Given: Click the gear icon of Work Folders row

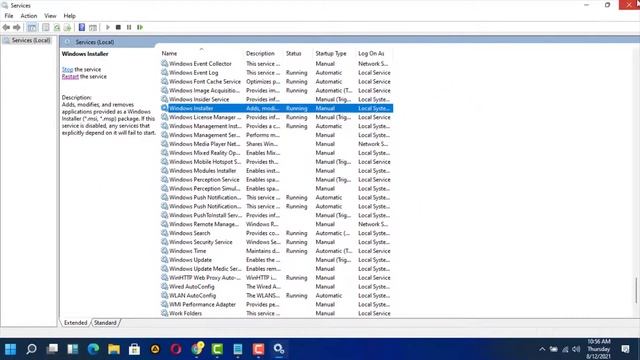Looking at the screenshot, I should point(164,313).
